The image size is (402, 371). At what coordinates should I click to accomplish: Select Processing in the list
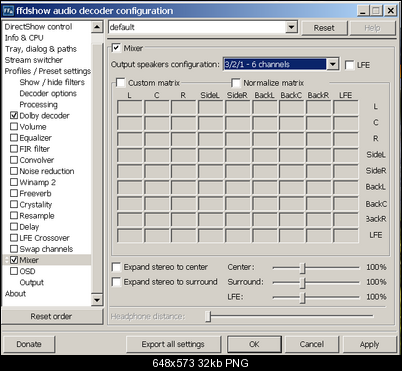point(38,104)
